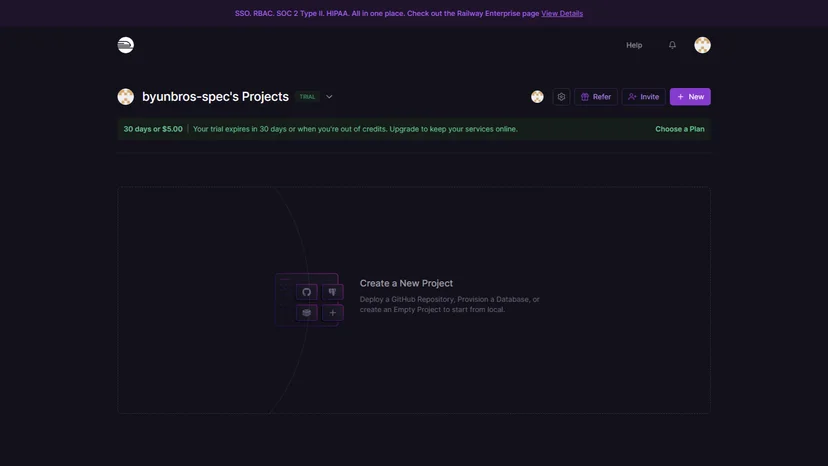
Task: Open workspace settings via the gear icon
Action: point(561,97)
